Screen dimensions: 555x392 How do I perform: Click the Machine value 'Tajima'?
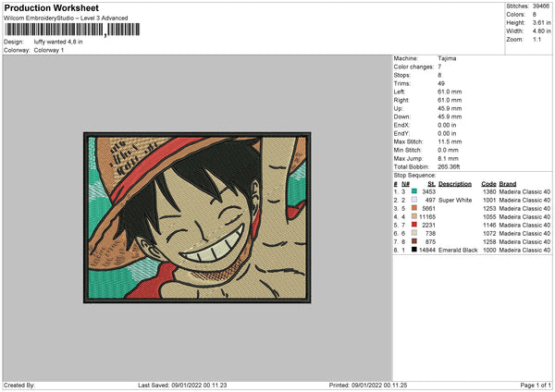(447, 58)
